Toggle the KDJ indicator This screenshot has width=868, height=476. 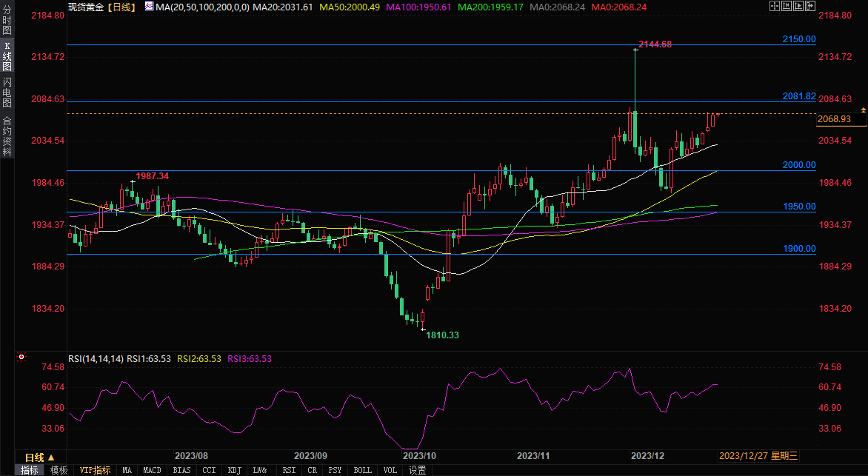coord(234,470)
